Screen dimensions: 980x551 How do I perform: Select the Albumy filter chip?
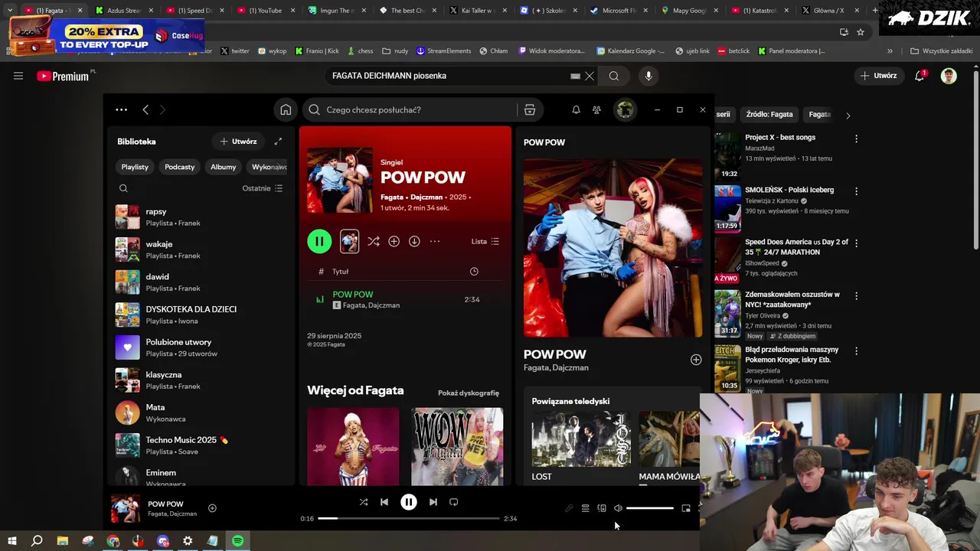pyautogui.click(x=224, y=167)
